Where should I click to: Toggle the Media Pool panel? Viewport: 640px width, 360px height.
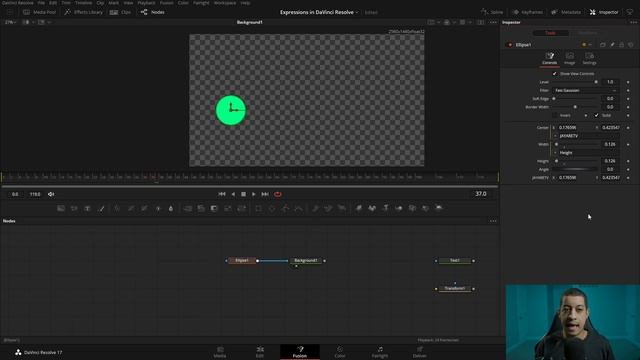[x=40, y=12]
